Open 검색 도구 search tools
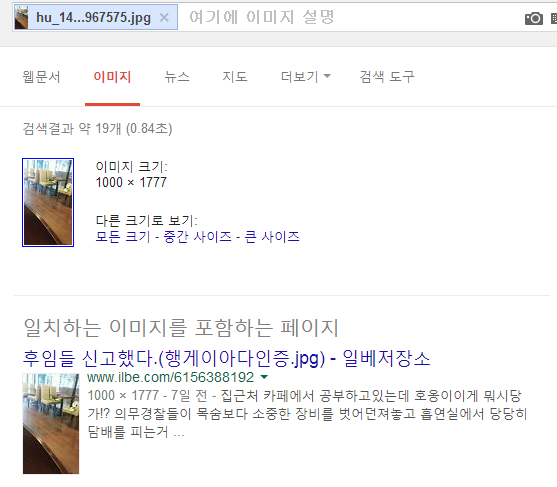 tap(387, 77)
